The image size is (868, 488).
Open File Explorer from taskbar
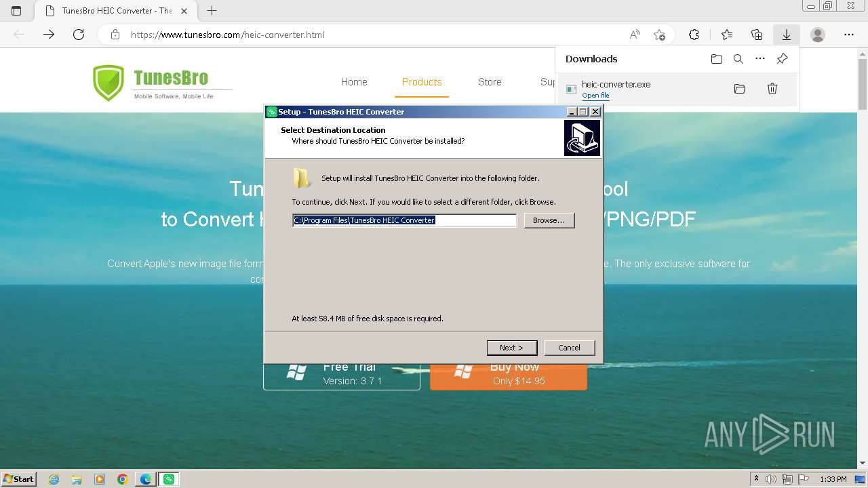[x=77, y=479]
